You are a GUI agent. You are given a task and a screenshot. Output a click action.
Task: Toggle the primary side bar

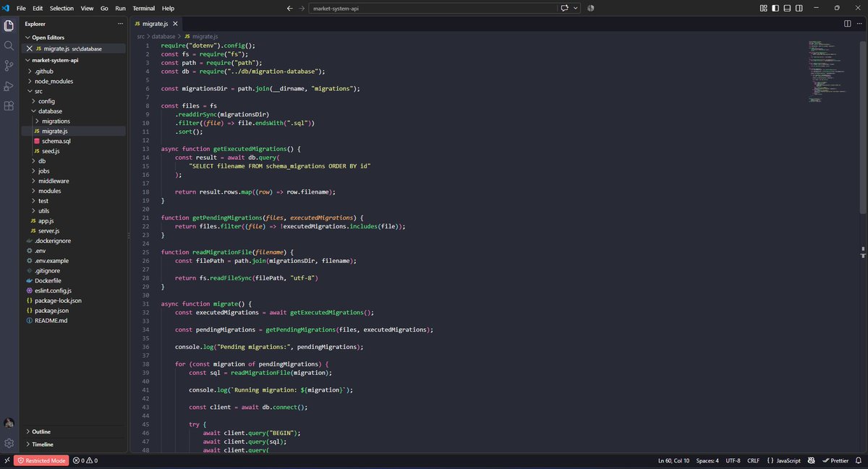click(x=775, y=8)
